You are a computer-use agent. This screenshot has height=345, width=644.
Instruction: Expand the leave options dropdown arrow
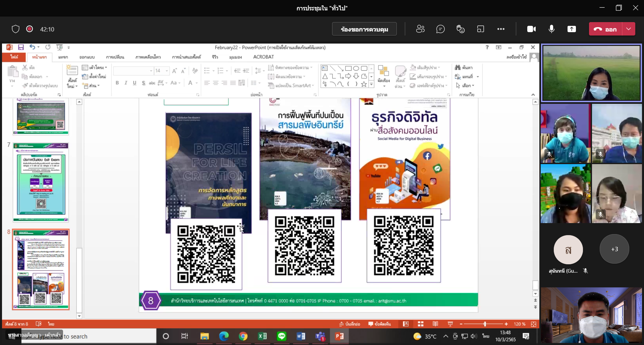pos(629,29)
